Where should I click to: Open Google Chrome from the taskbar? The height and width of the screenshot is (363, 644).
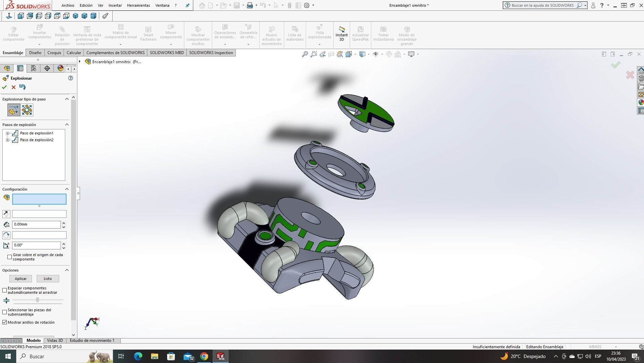204,356
